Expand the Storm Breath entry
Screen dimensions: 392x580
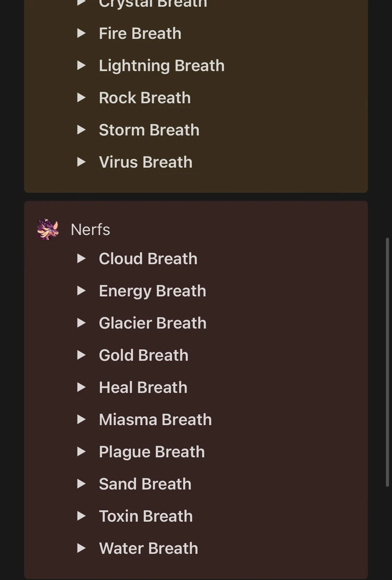click(x=82, y=129)
